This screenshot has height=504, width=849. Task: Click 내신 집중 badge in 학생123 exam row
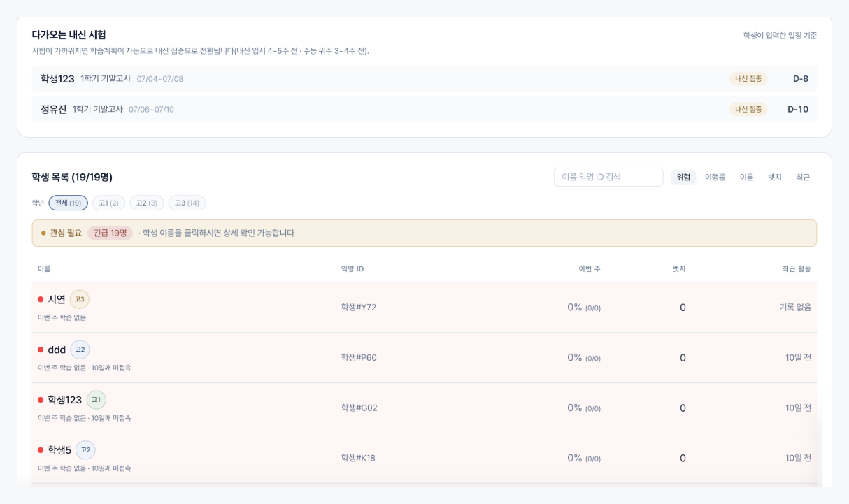click(748, 79)
